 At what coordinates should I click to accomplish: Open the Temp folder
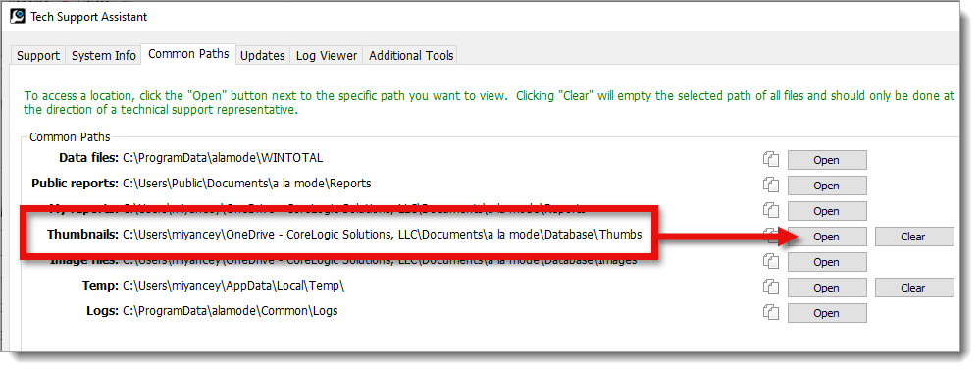pos(826,288)
